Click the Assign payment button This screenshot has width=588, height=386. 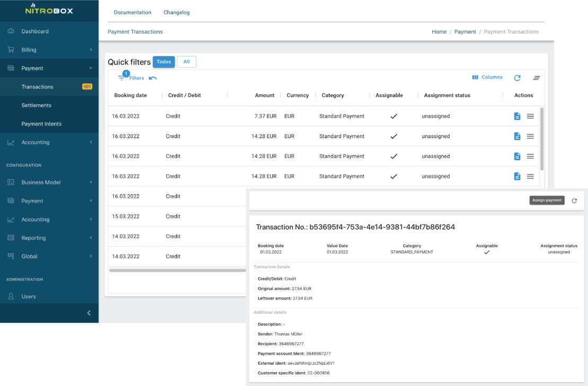pos(547,200)
